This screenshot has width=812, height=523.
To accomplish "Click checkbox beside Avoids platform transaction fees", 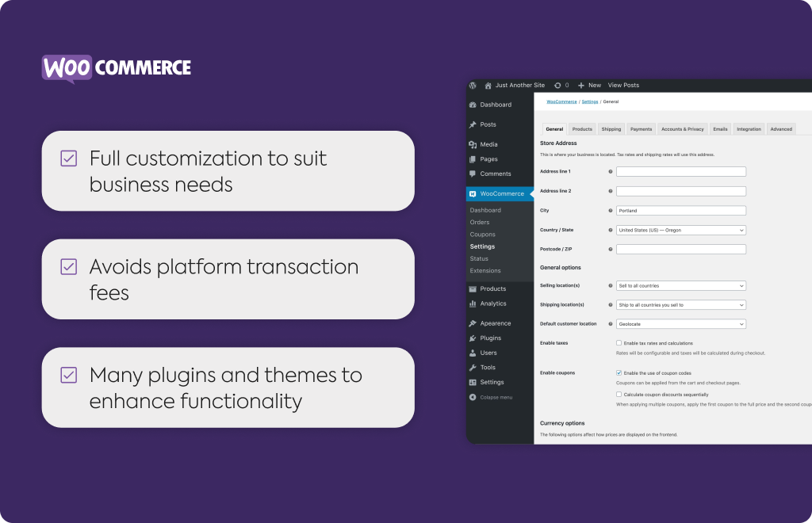I will tap(69, 267).
